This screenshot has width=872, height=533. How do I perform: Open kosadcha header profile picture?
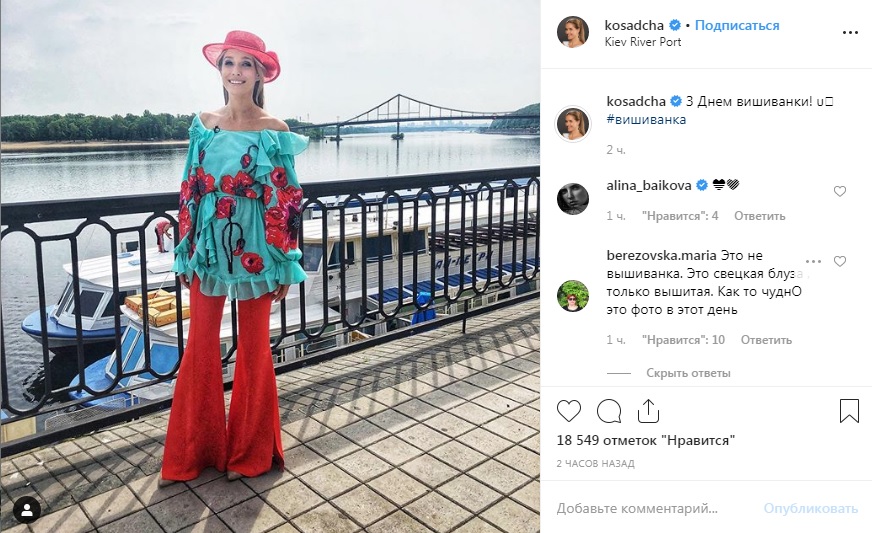coord(573,32)
